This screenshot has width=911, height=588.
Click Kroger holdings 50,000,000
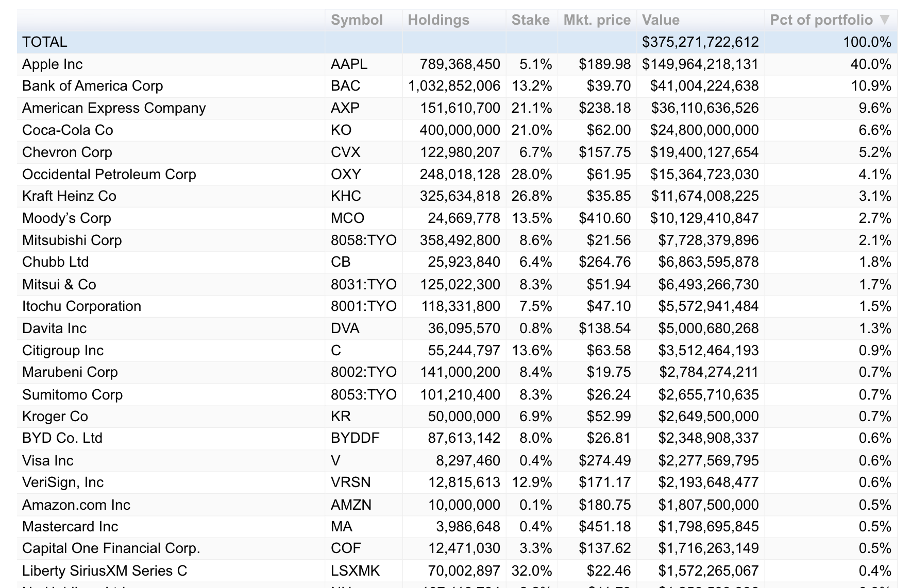point(464,417)
